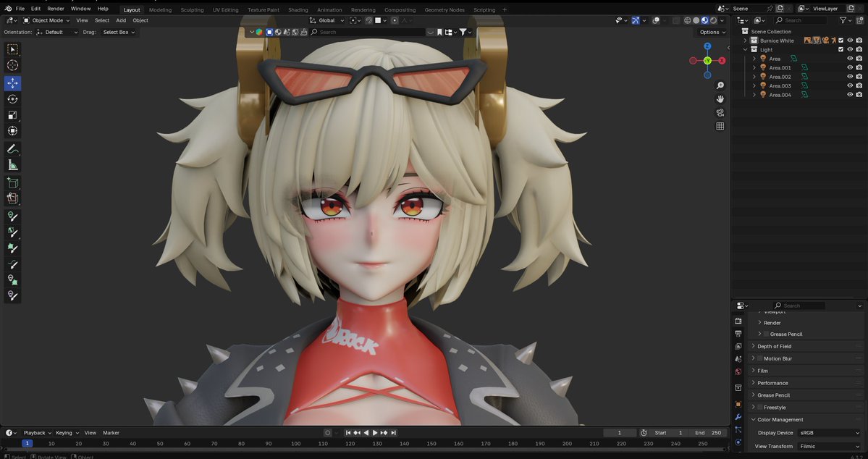The width and height of the screenshot is (868, 459).
Task: Open the File menu
Action: [20, 9]
